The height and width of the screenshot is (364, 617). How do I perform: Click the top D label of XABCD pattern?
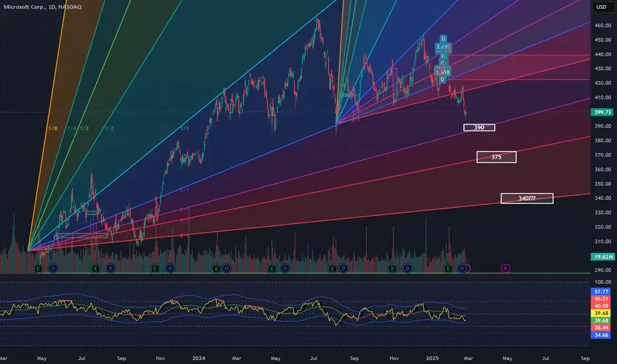tap(443, 38)
